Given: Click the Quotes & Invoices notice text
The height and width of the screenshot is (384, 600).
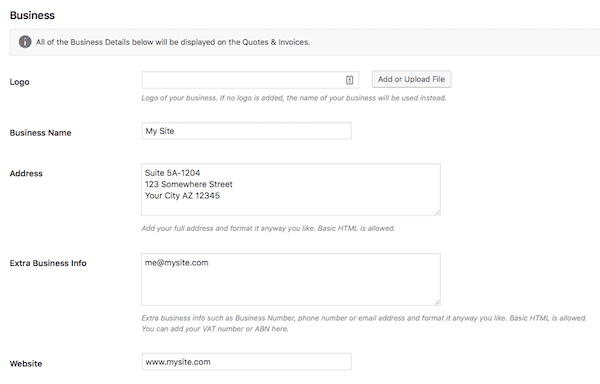Looking at the screenshot, I should coord(173,42).
